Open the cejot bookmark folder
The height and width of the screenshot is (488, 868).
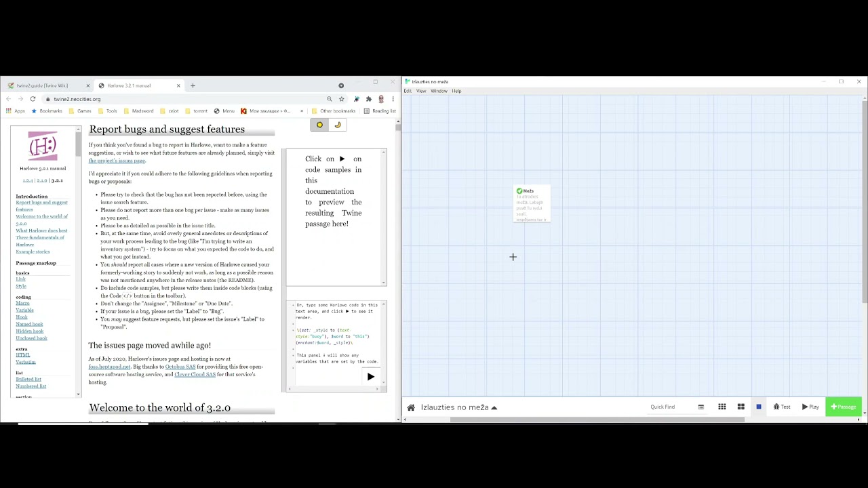(170, 111)
